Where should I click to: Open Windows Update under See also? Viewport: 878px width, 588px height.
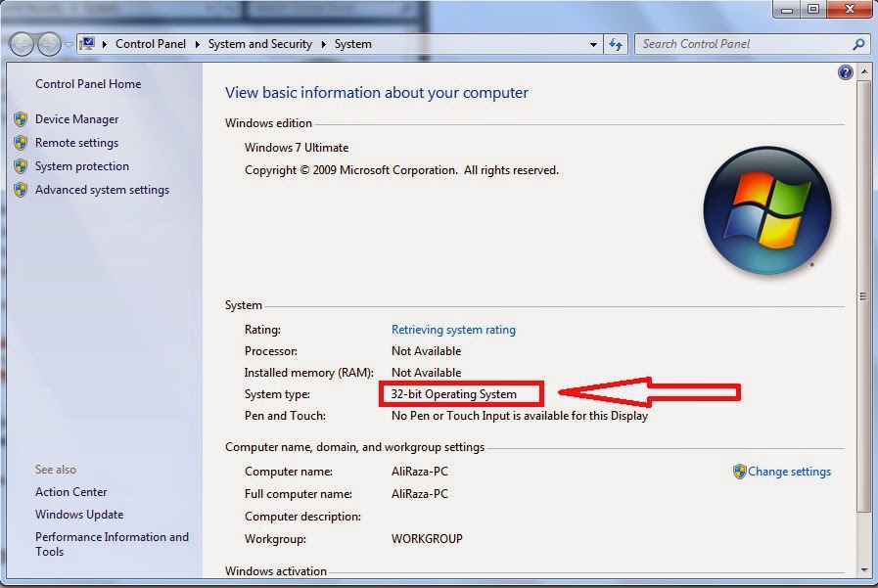pyautogui.click(x=78, y=514)
